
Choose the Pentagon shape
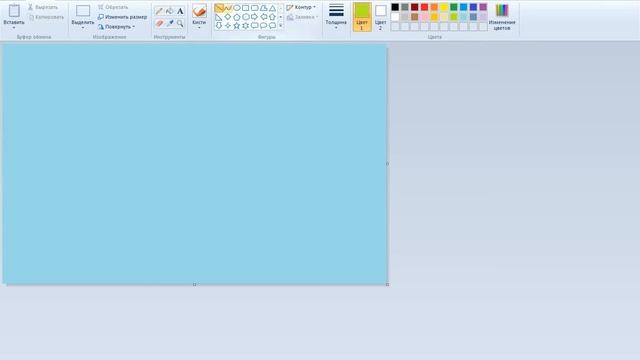(237, 17)
